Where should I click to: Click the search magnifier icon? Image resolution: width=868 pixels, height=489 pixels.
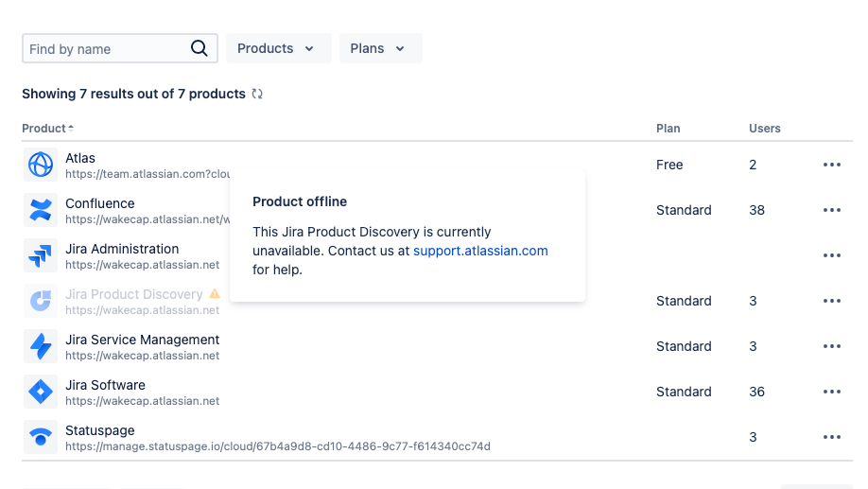tap(200, 48)
